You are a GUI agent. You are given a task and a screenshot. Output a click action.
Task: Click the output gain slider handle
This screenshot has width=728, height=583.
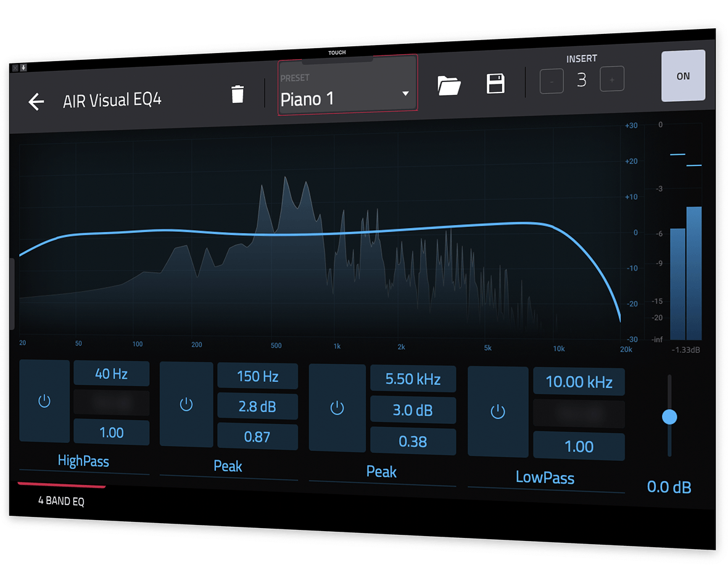pos(669,417)
